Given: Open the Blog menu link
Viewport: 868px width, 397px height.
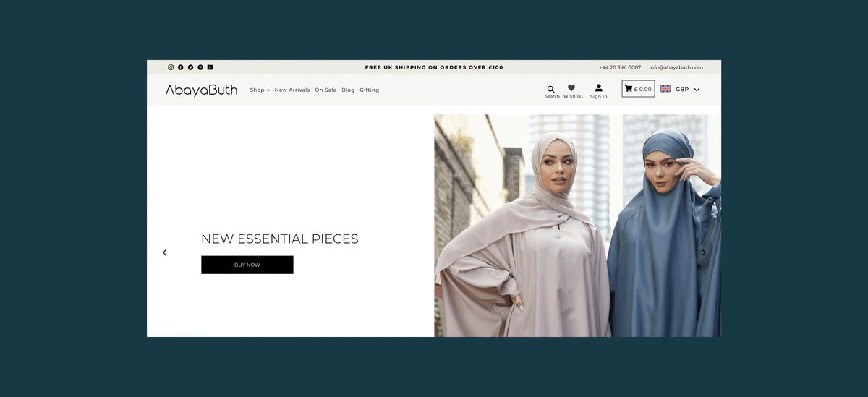Looking at the screenshot, I should click(x=348, y=90).
